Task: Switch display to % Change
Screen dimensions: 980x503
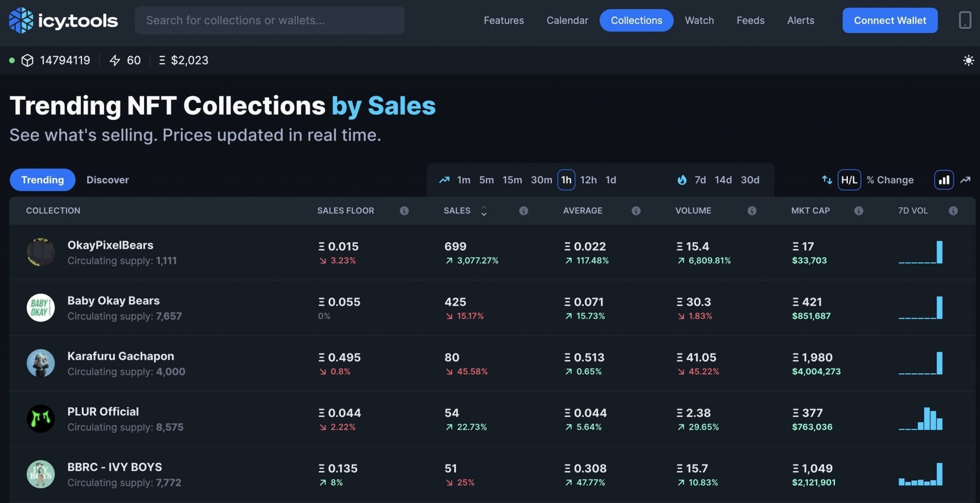Action: (890, 180)
